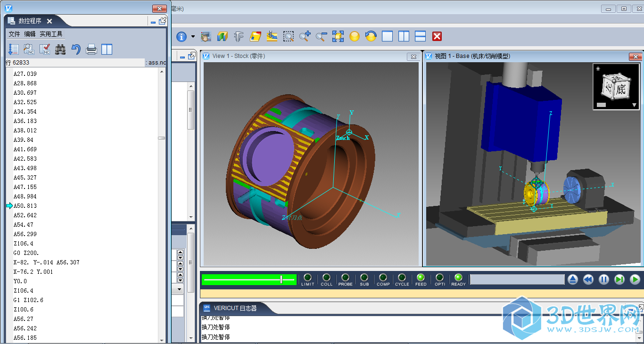The image size is (644, 344).
Task: Click the reverse view yellow sphere arrow icon
Action: click(371, 36)
